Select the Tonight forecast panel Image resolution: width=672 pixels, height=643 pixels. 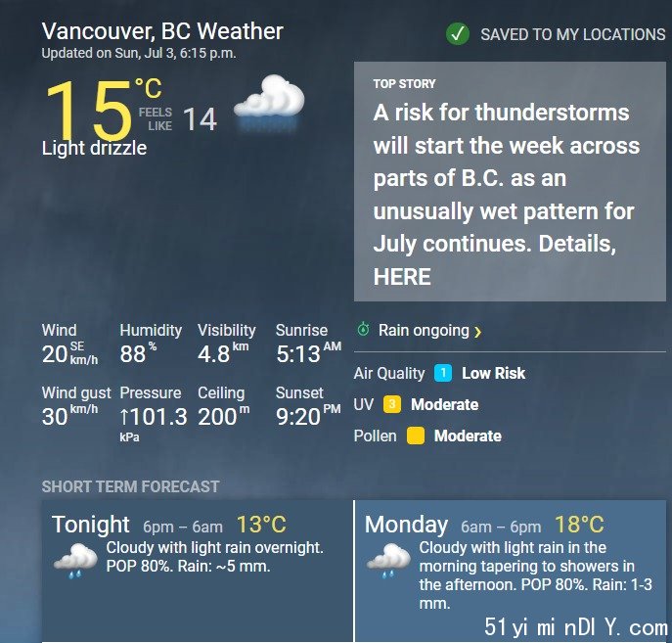198,571
